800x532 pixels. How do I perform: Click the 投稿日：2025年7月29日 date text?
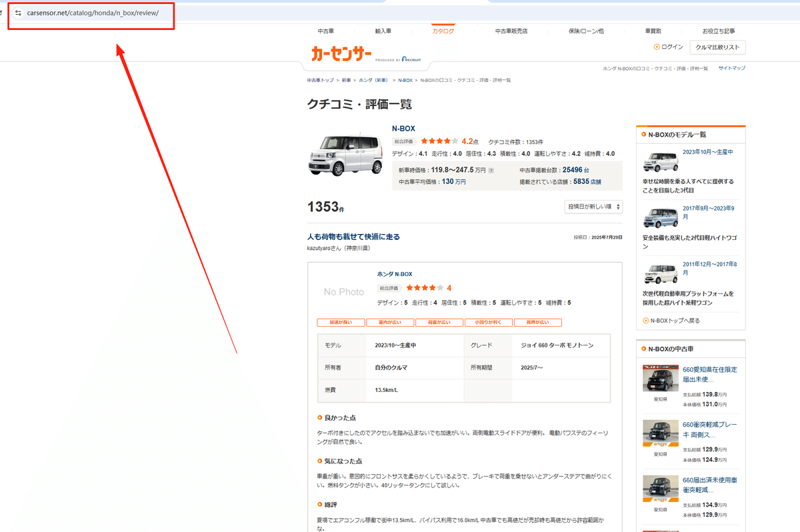(x=598, y=237)
